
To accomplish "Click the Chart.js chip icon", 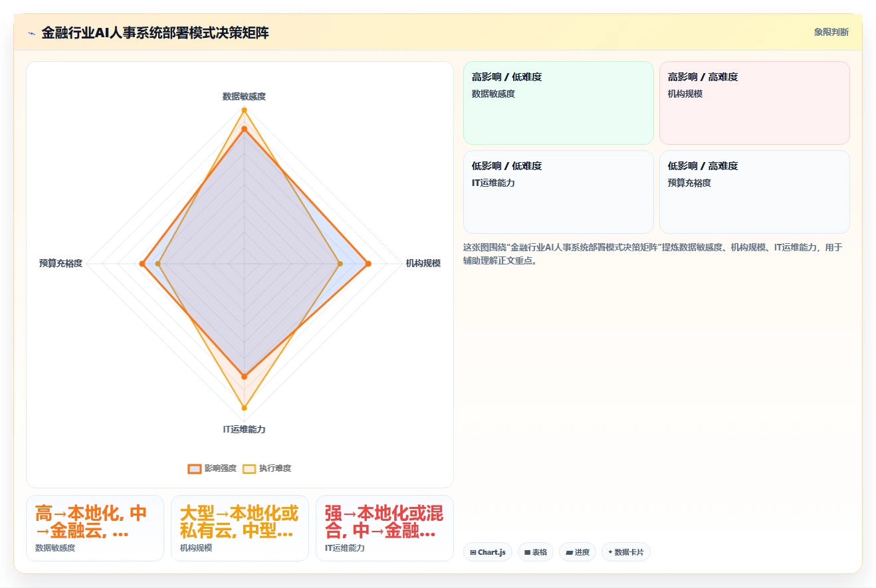I will [x=473, y=552].
